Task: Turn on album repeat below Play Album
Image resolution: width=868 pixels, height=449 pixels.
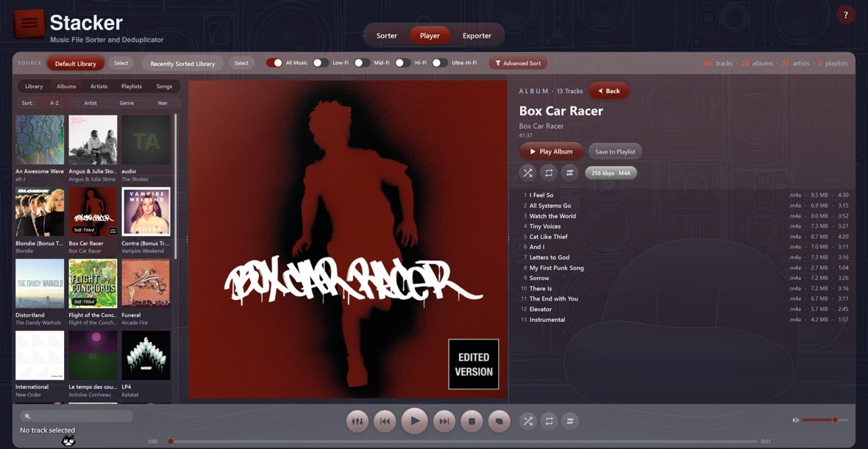Action: pos(549,173)
